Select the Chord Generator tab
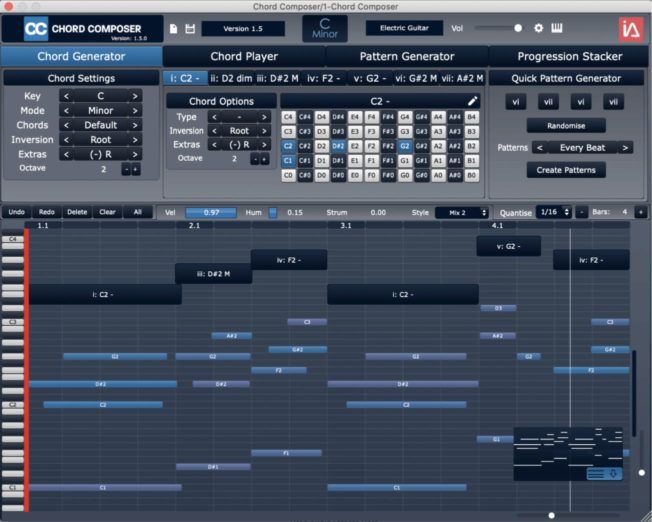 pyautogui.click(x=81, y=56)
